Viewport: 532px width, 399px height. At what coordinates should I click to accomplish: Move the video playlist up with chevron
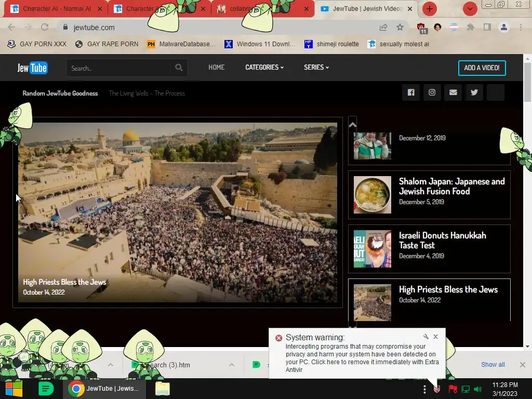353,125
